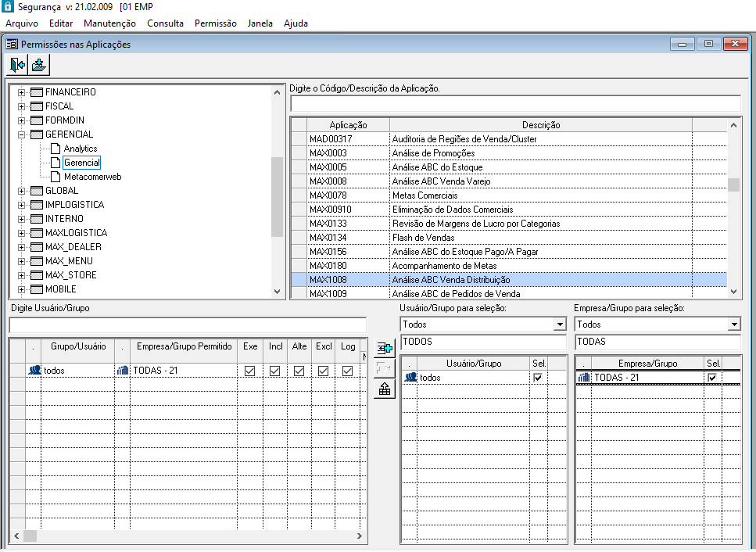The width and height of the screenshot is (756, 552).
Task: Click the building icon button below remove
Action: click(x=385, y=389)
